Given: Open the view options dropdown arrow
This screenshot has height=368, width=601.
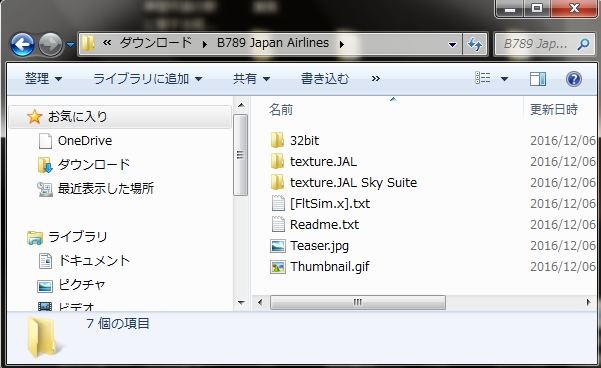Looking at the screenshot, I should click(x=504, y=79).
